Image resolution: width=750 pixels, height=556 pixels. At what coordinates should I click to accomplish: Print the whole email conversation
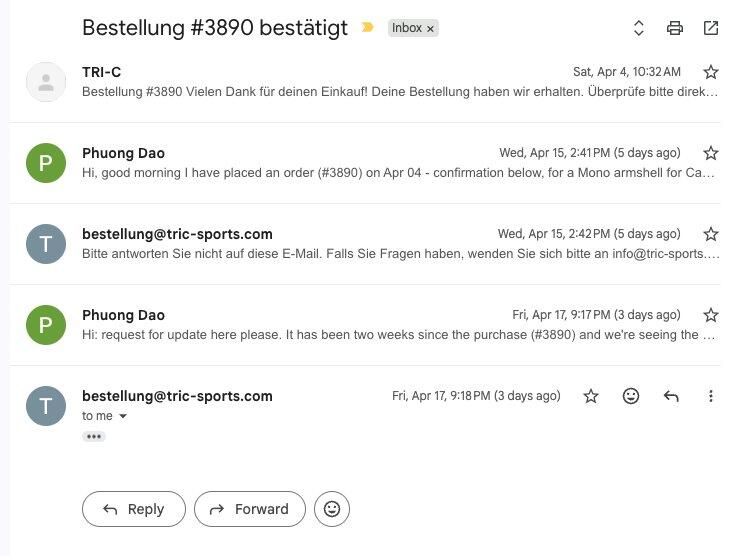coord(674,28)
